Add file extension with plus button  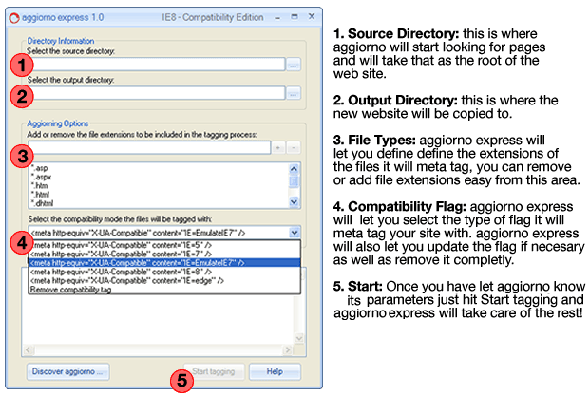click(x=278, y=147)
